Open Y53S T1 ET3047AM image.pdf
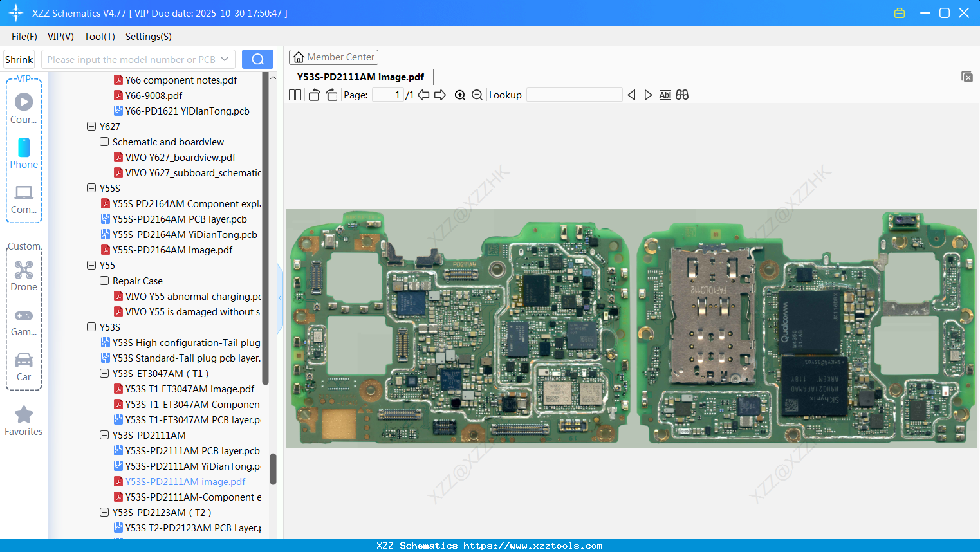Image resolution: width=980 pixels, height=552 pixels. (190, 389)
